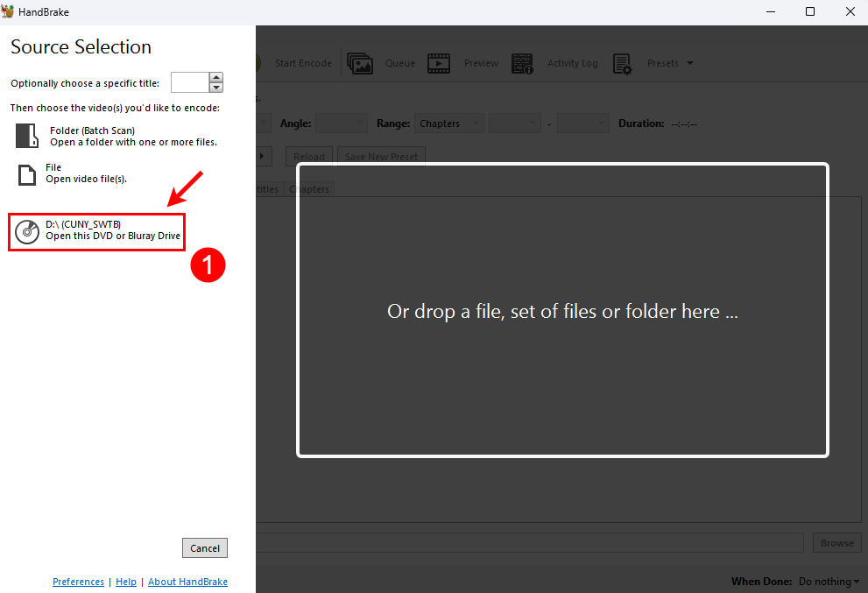Viewport: 868px width, 593px height.
Task: Click the Preview label in toolbar
Action: [x=481, y=63]
